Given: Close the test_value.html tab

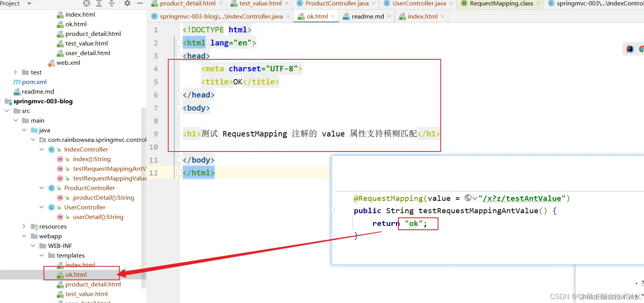Looking at the screenshot, I should pos(287,3).
